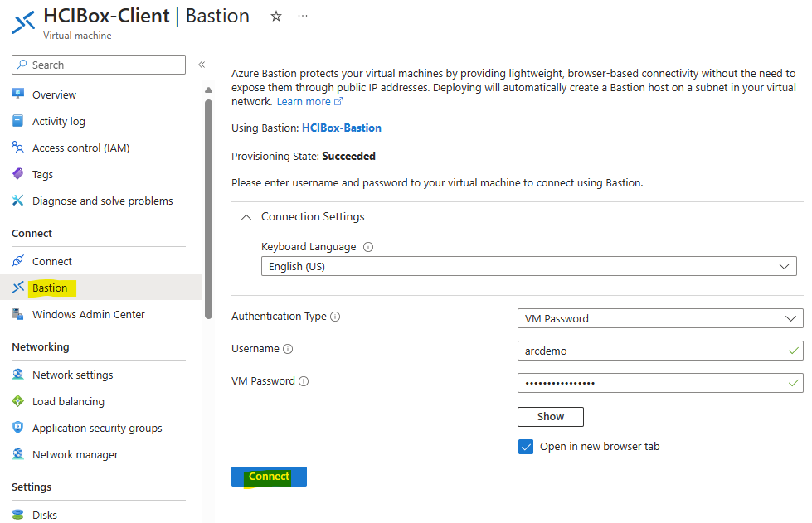Click the 'Networking' section heading
Viewport: 812px width, 523px height.
point(41,346)
